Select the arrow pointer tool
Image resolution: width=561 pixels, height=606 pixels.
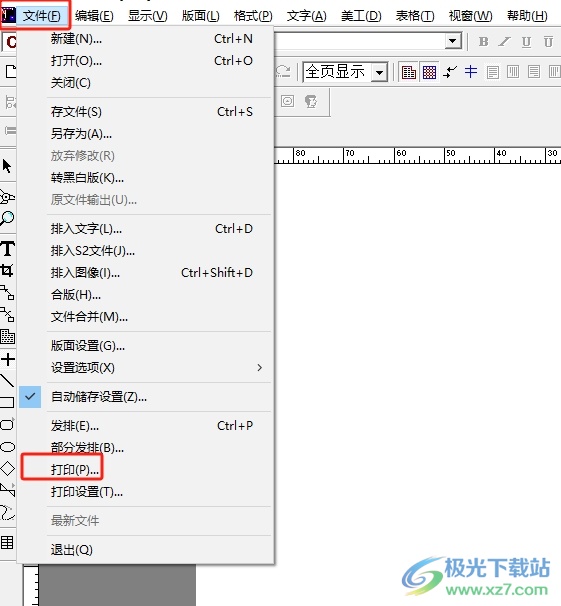(x=7, y=166)
